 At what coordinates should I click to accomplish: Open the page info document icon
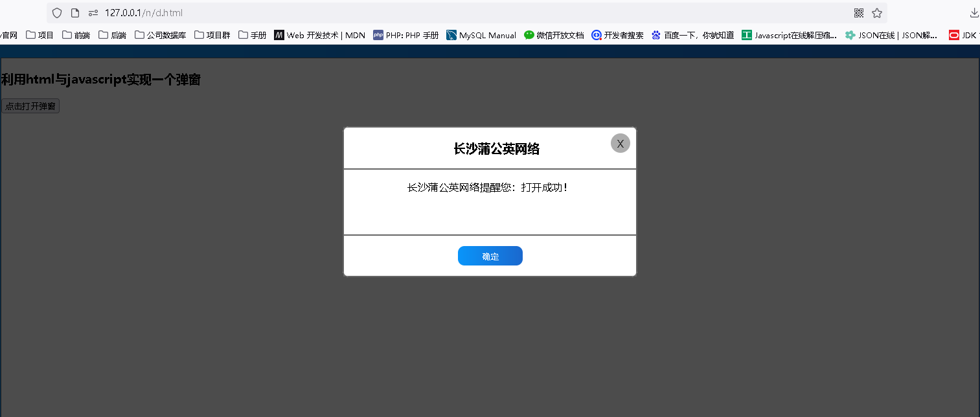tap(75, 13)
